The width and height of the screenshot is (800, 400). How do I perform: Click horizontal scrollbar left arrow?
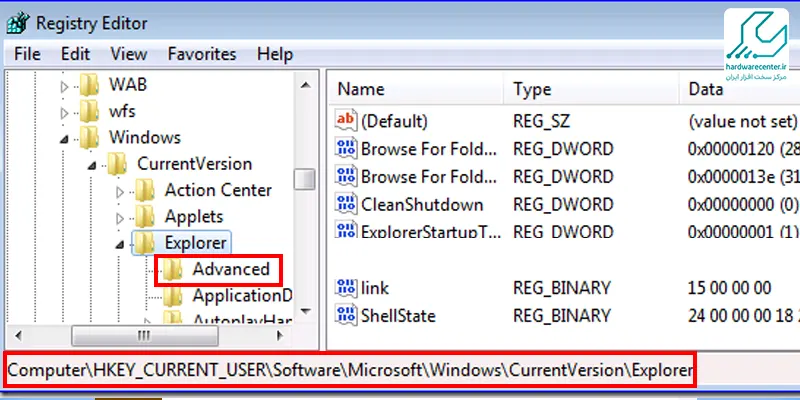click(x=19, y=335)
